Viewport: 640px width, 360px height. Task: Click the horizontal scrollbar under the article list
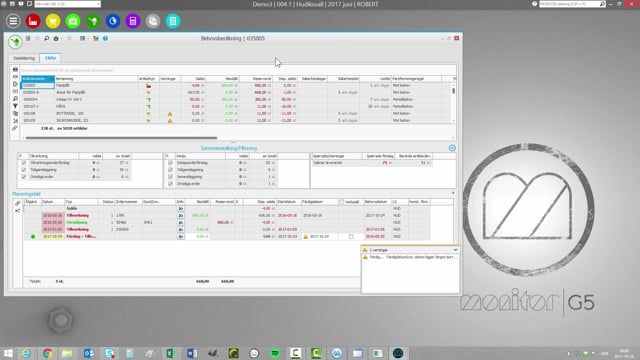point(121,138)
